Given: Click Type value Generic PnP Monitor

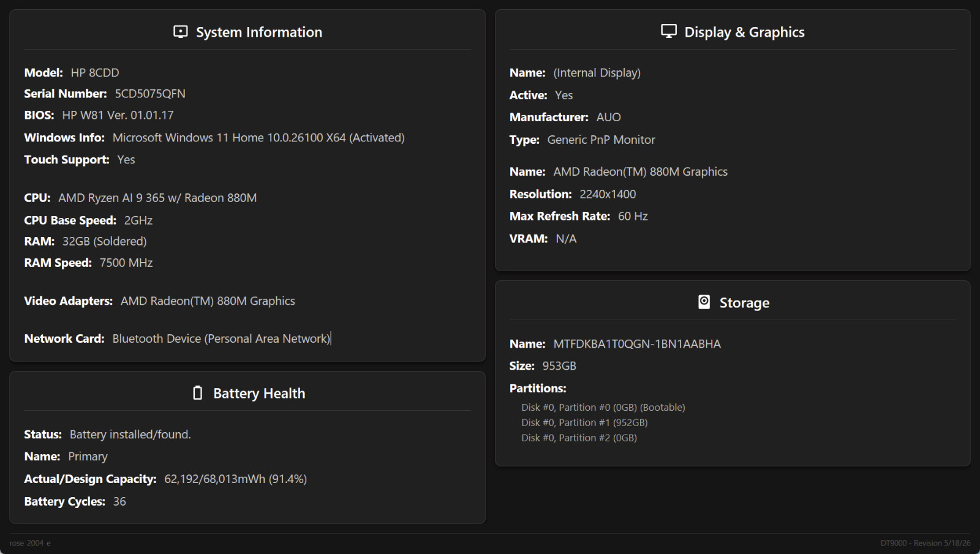Looking at the screenshot, I should (601, 140).
